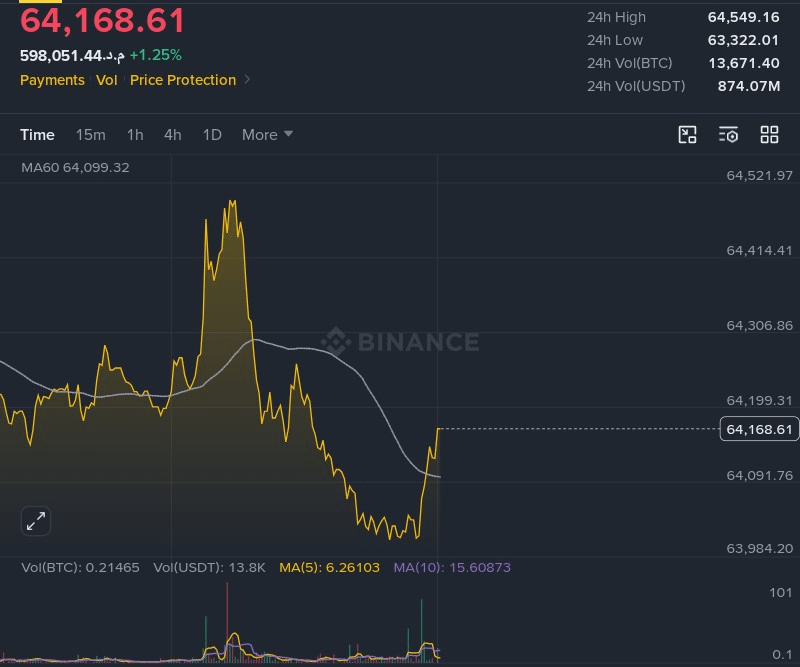Click the Vol(USDT): 13.8K label

(x=209, y=567)
